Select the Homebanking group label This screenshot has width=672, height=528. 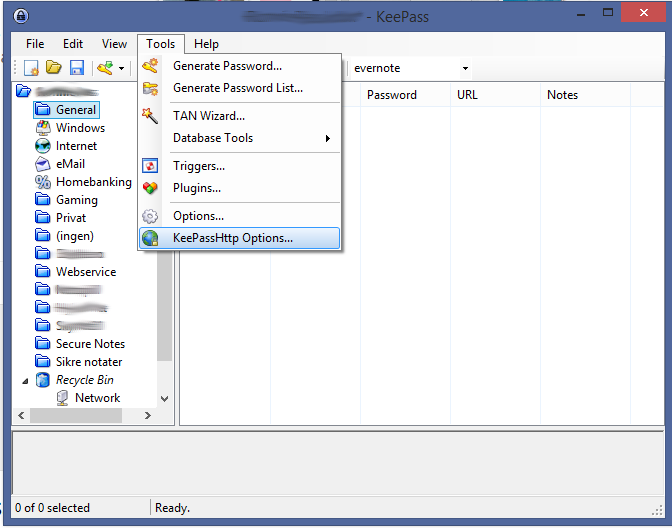94,182
